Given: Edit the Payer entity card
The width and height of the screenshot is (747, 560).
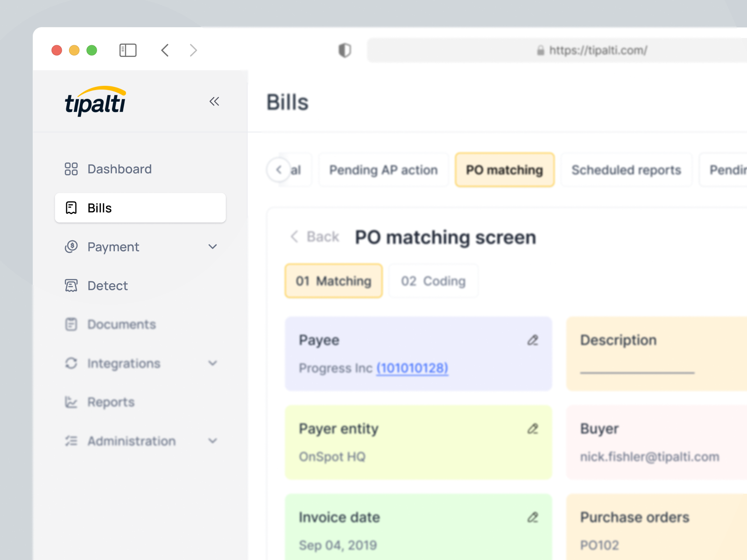Looking at the screenshot, I should click(x=533, y=429).
